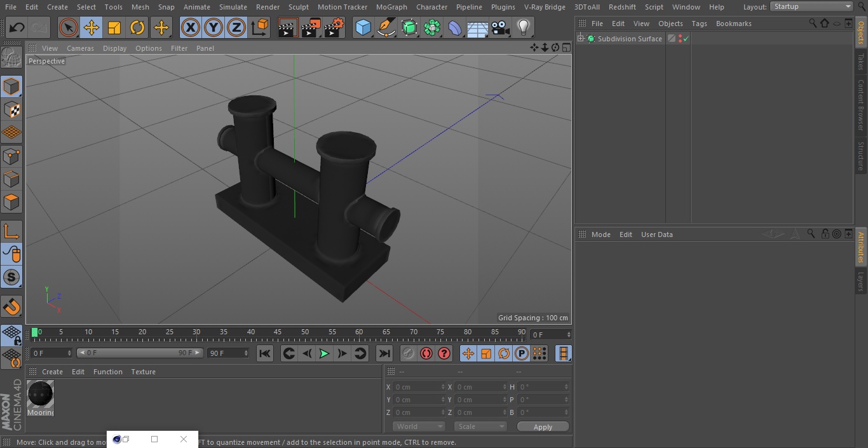Expand the Subdivision Surface tree item
The width and height of the screenshot is (868, 448).
pos(580,39)
